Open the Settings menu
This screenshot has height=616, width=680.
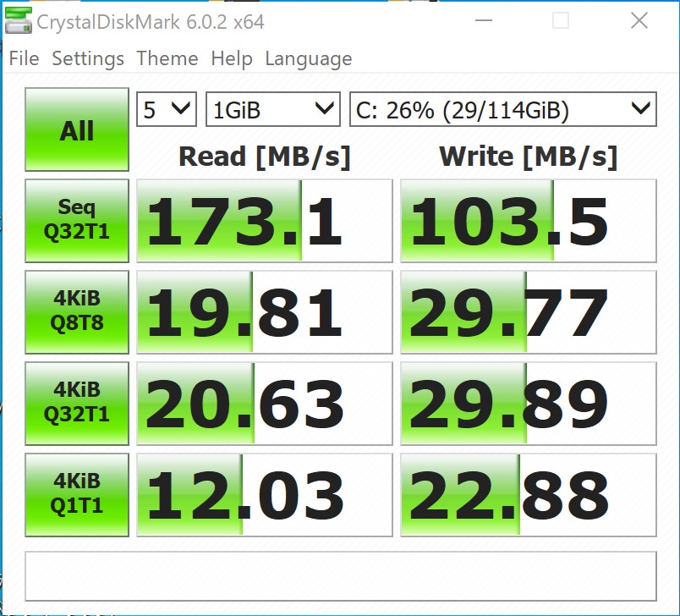(88, 58)
